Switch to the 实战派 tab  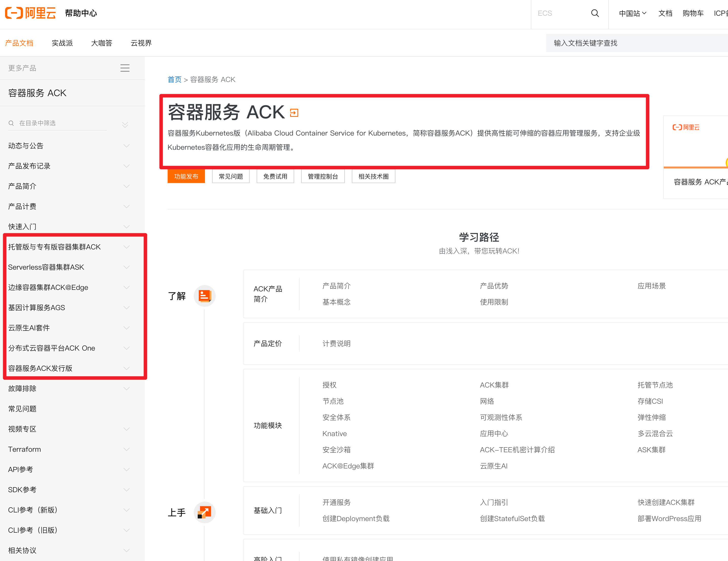[x=62, y=43]
